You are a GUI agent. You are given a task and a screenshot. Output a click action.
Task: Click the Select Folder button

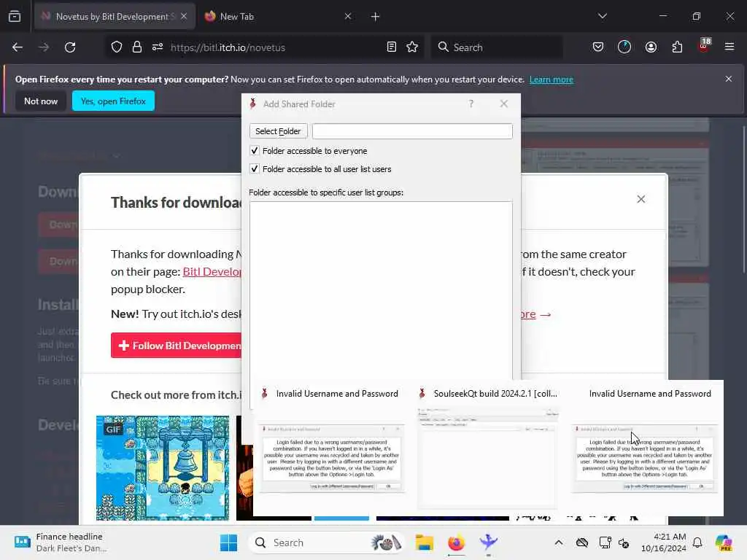278,131
